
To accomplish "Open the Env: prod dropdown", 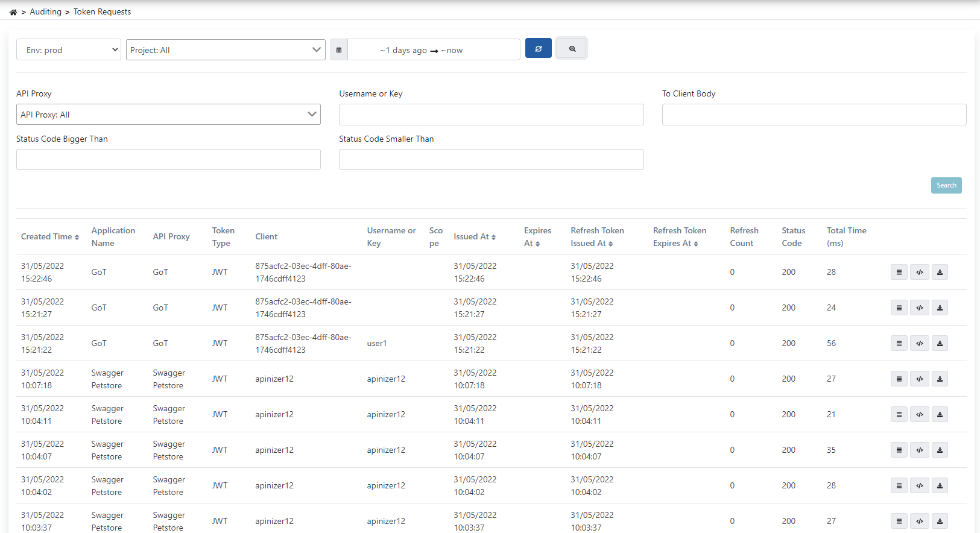I will [69, 50].
